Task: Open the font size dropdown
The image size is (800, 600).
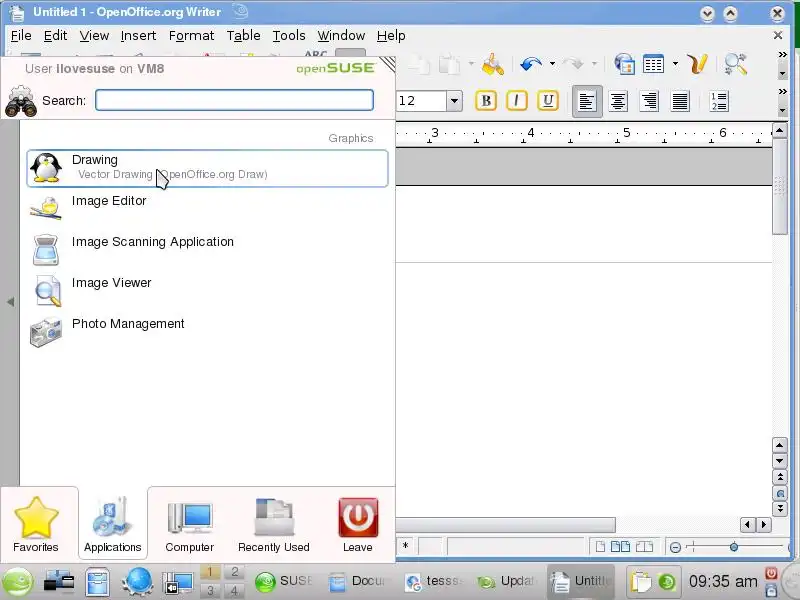Action: click(454, 101)
